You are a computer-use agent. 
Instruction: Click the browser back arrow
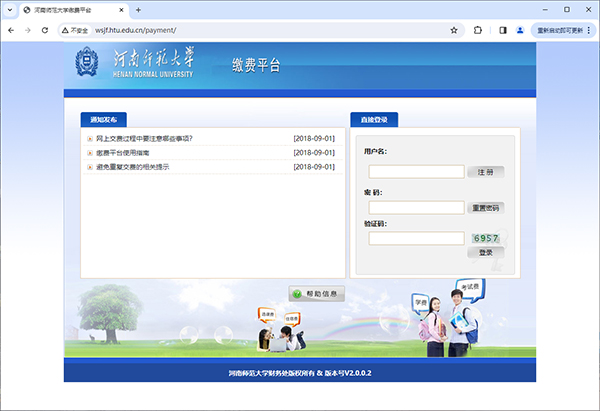click(x=10, y=30)
